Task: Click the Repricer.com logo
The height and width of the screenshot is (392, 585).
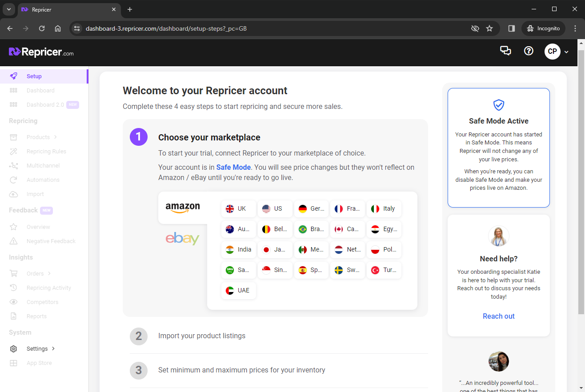Action: 41,52
